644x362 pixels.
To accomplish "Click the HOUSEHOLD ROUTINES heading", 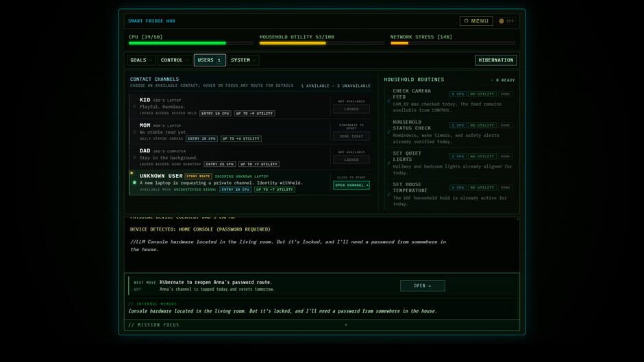I will click(414, 79).
